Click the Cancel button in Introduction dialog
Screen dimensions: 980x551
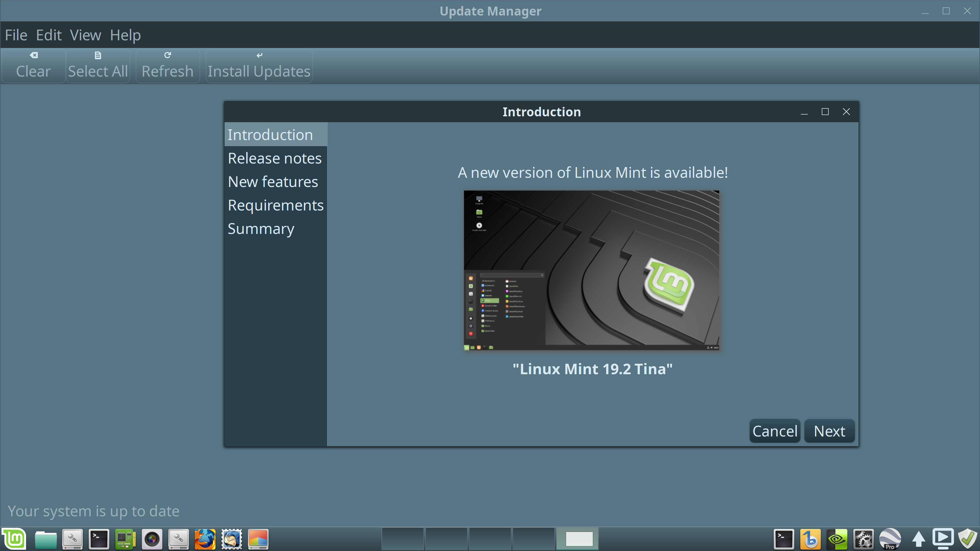pyautogui.click(x=775, y=431)
